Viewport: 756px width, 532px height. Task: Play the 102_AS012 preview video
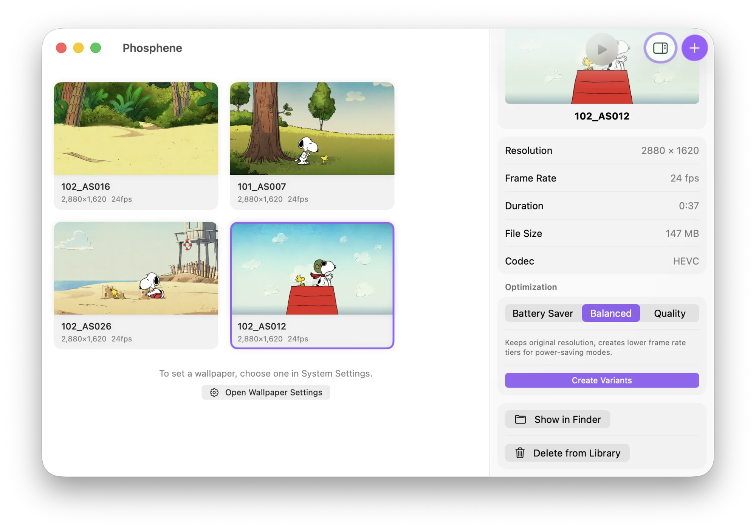click(x=602, y=49)
